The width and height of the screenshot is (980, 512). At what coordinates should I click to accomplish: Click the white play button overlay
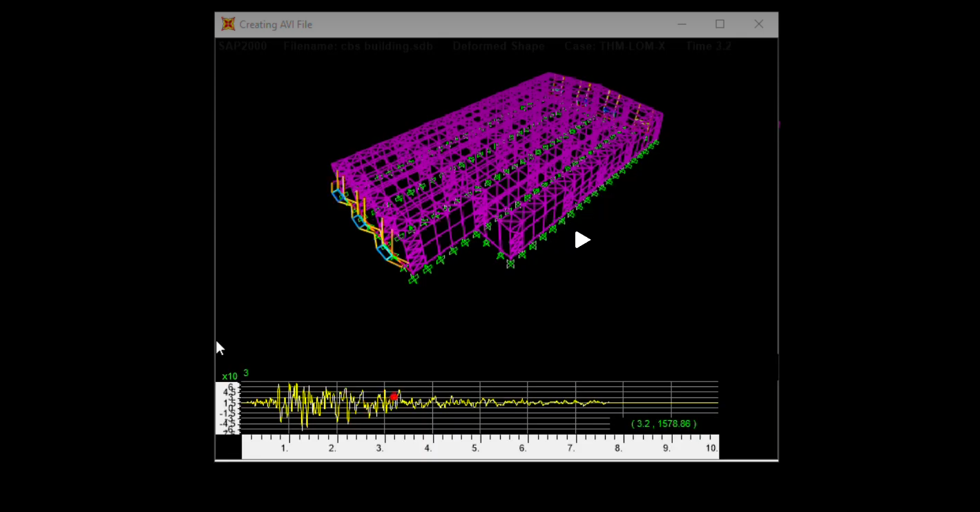582,240
